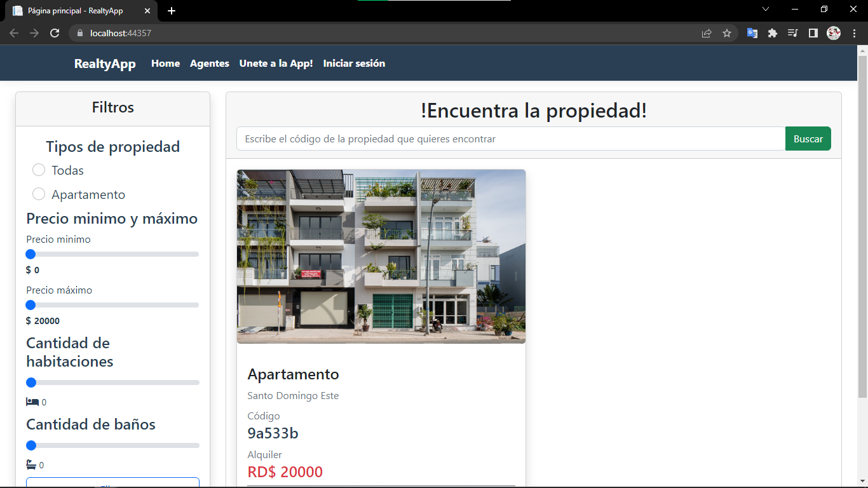Click the Precio minimo y máximo heading

coord(112,219)
